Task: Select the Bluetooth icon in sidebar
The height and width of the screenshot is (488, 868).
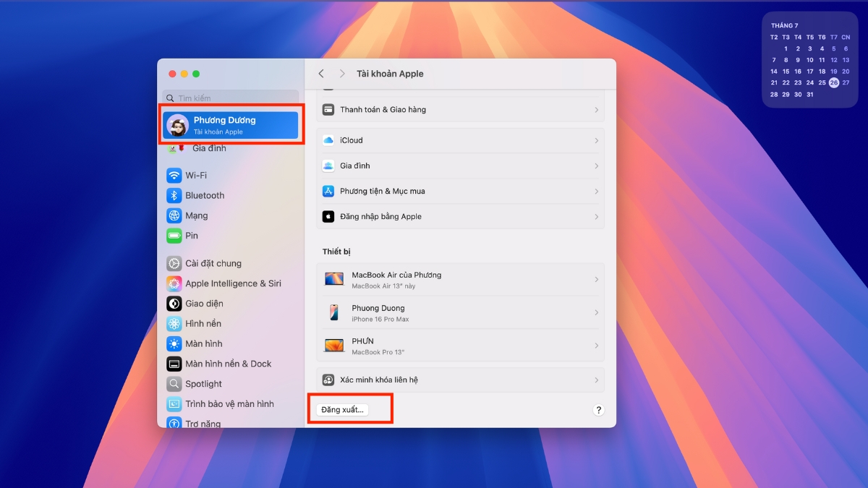Action: [x=174, y=196]
